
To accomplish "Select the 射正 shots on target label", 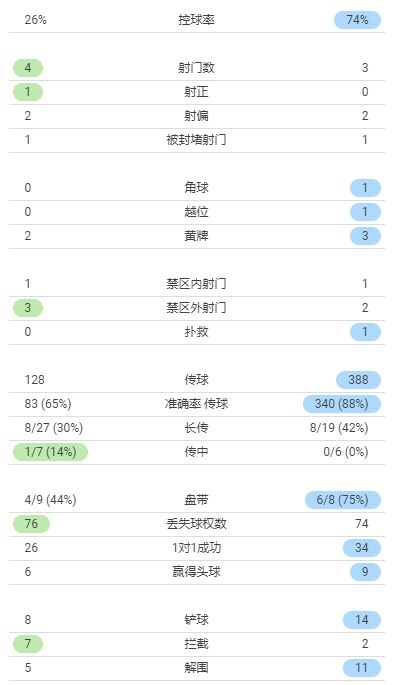I will tap(196, 92).
